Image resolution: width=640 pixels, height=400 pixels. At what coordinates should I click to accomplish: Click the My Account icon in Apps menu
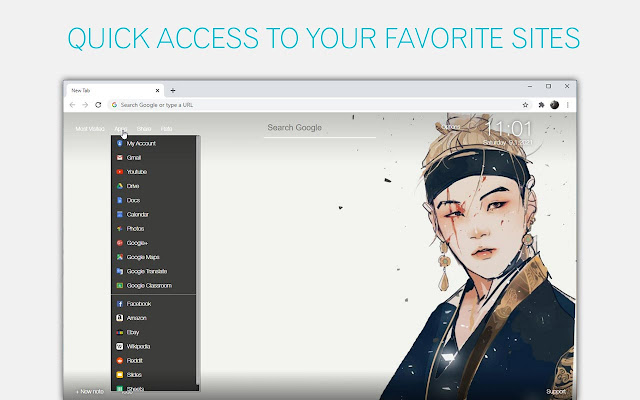(120, 143)
